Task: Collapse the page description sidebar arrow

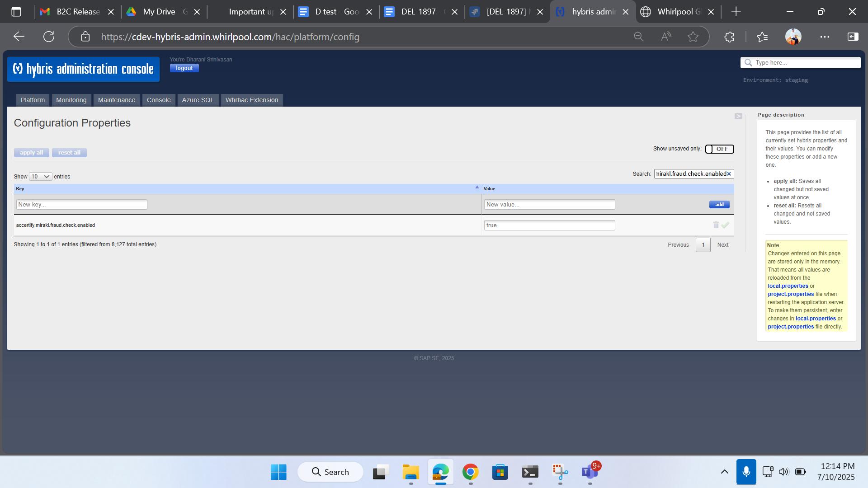Action: tap(738, 116)
